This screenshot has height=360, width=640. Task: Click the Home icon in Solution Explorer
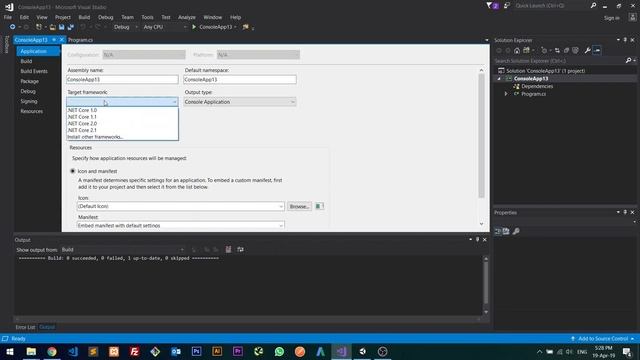[x=517, y=50]
